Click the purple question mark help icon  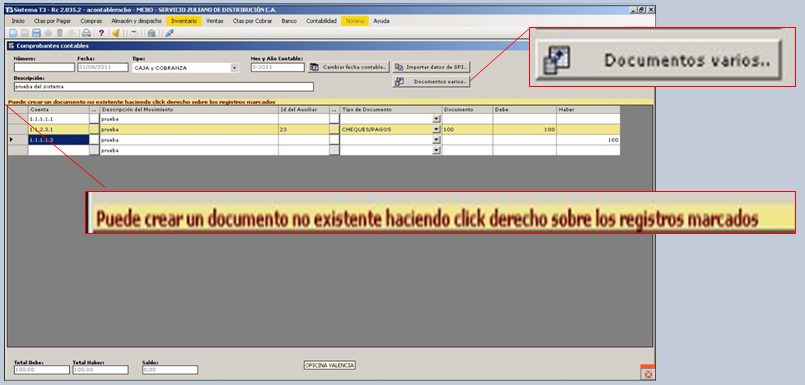[x=101, y=33]
